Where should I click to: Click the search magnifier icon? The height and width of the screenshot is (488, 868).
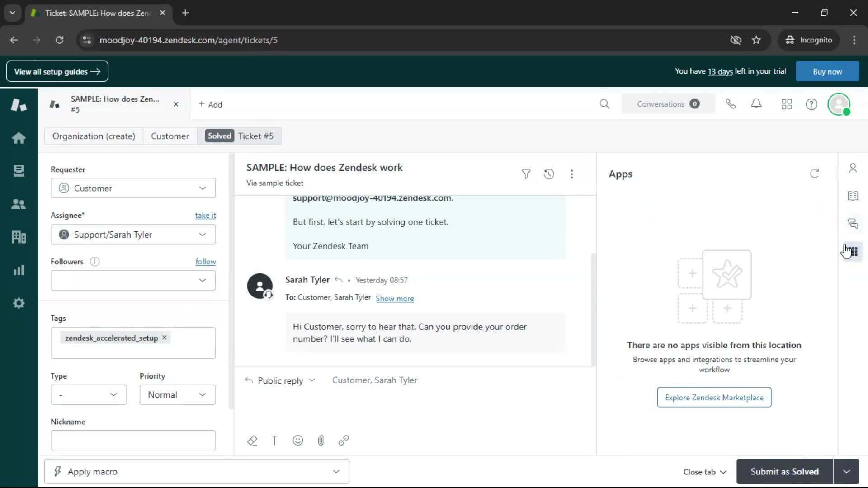coord(604,104)
